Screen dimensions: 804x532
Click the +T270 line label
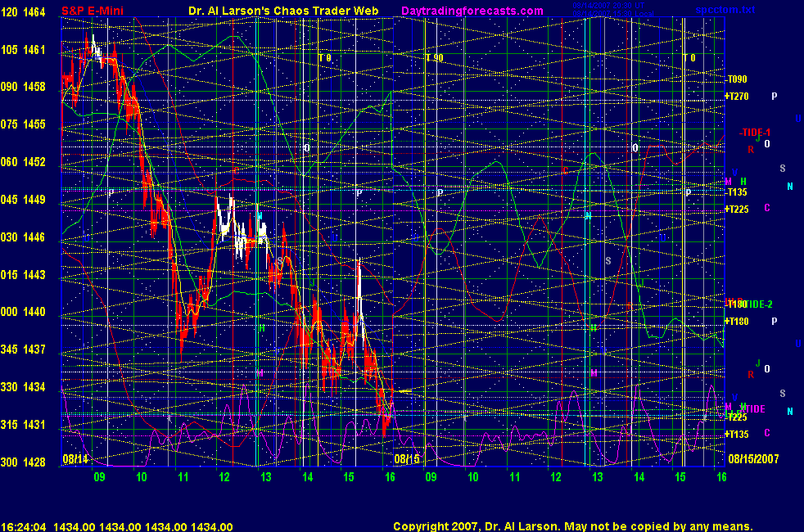[x=737, y=97]
